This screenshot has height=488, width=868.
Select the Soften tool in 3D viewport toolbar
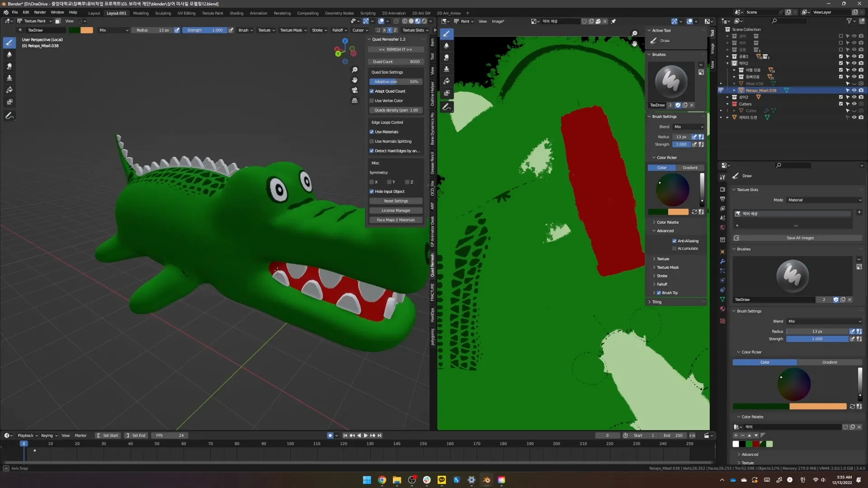tap(9, 54)
